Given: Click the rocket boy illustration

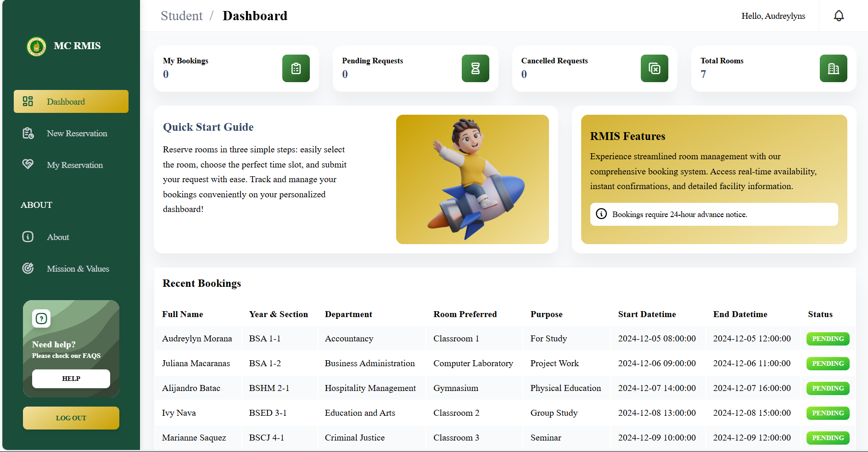Looking at the screenshot, I should pyautogui.click(x=472, y=179).
